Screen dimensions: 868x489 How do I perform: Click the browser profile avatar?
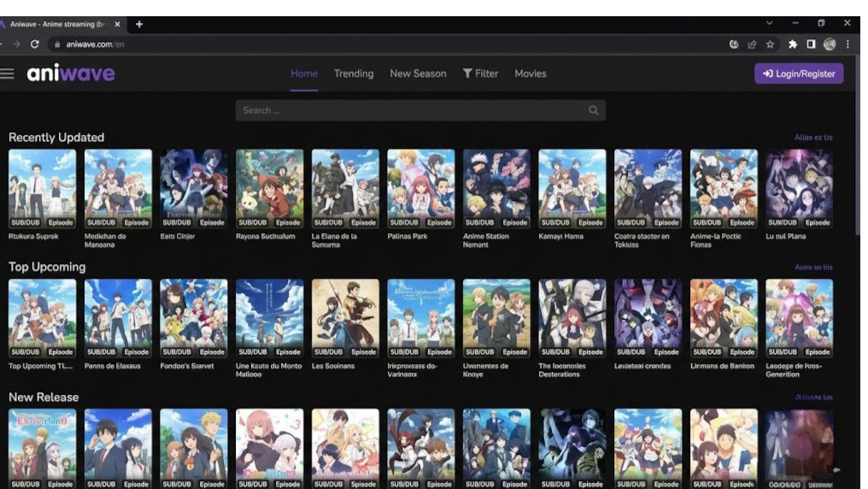click(830, 44)
